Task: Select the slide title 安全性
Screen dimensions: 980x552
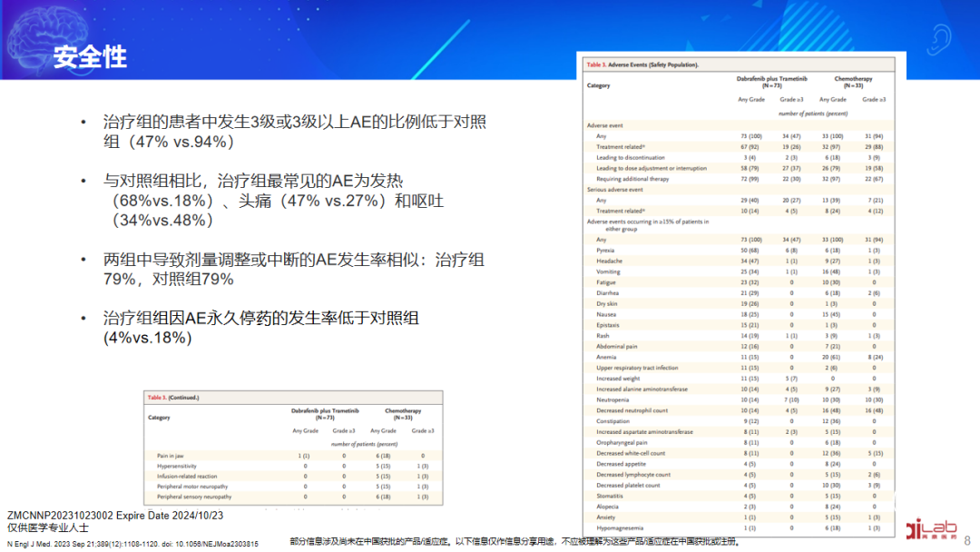Action: coord(90,57)
